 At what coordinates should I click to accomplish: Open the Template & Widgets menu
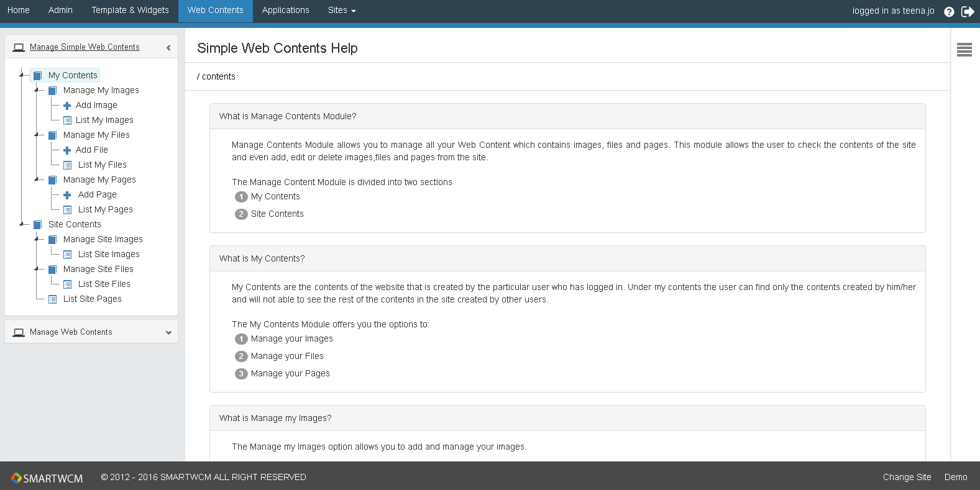pyautogui.click(x=130, y=11)
